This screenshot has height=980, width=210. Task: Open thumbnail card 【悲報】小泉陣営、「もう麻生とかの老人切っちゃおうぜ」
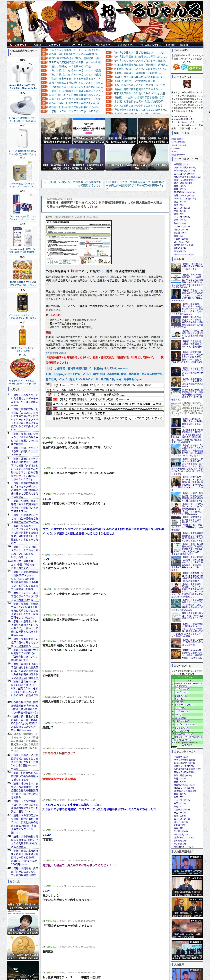coord(153,131)
